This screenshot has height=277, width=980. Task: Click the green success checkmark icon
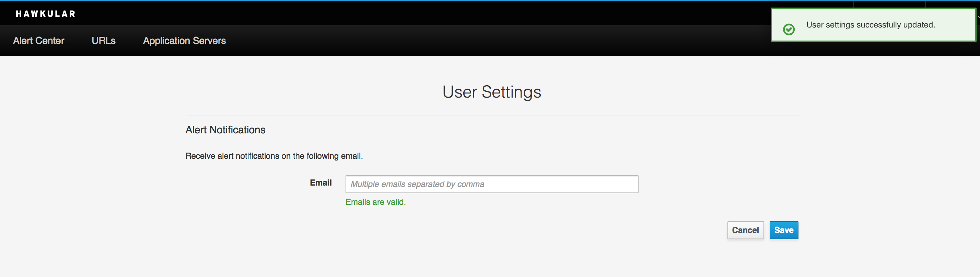coord(789,29)
